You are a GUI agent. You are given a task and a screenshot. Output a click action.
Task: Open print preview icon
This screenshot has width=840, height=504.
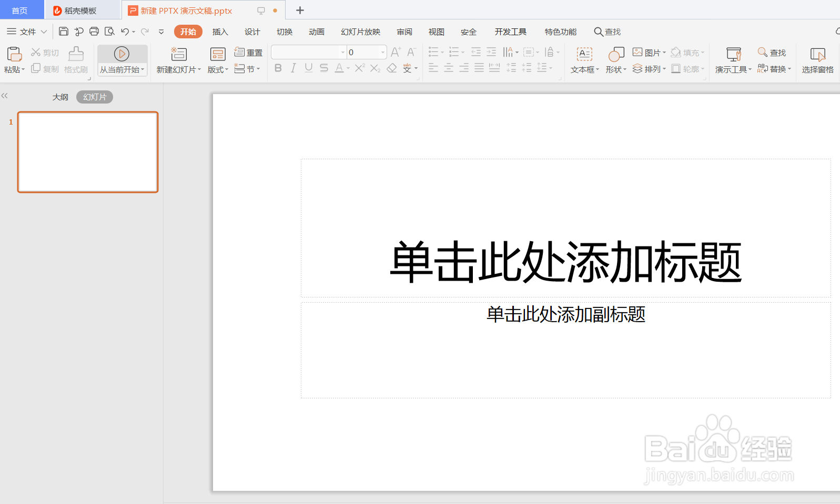[x=109, y=32]
